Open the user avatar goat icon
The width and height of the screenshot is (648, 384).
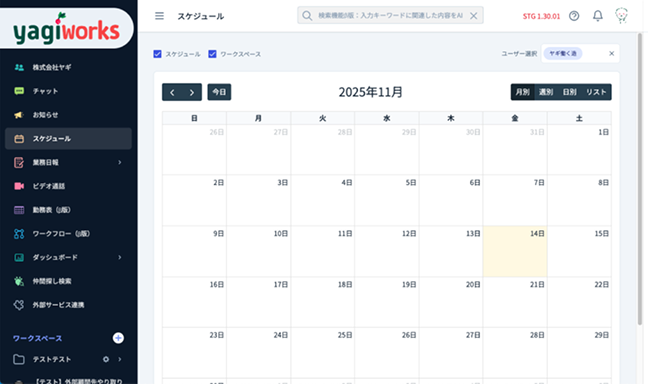point(621,16)
